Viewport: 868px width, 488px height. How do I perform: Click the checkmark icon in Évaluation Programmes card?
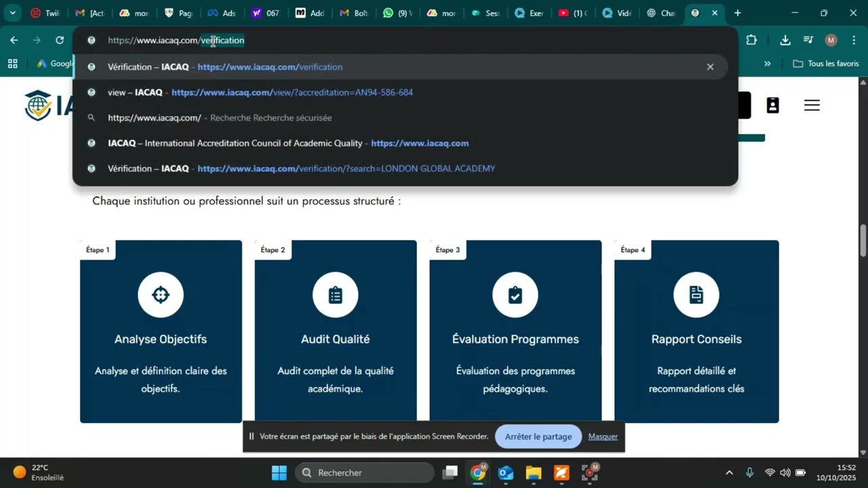(x=515, y=295)
